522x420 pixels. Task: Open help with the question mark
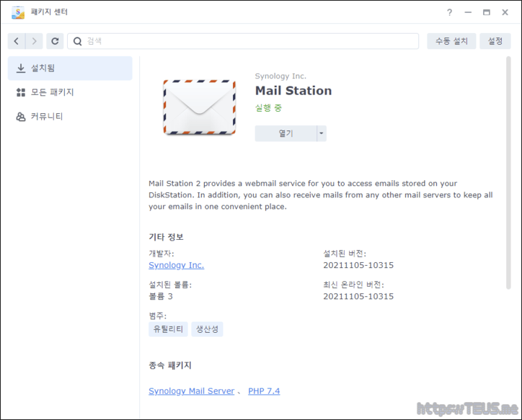450,13
